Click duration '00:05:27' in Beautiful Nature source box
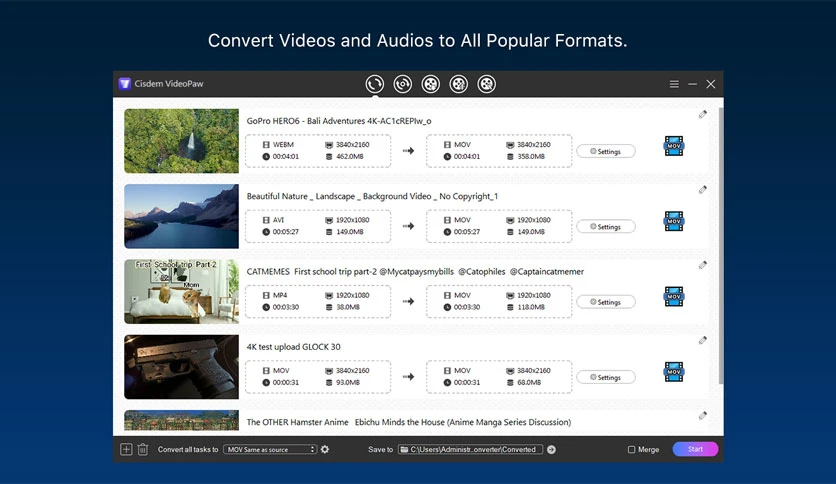 (286, 231)
